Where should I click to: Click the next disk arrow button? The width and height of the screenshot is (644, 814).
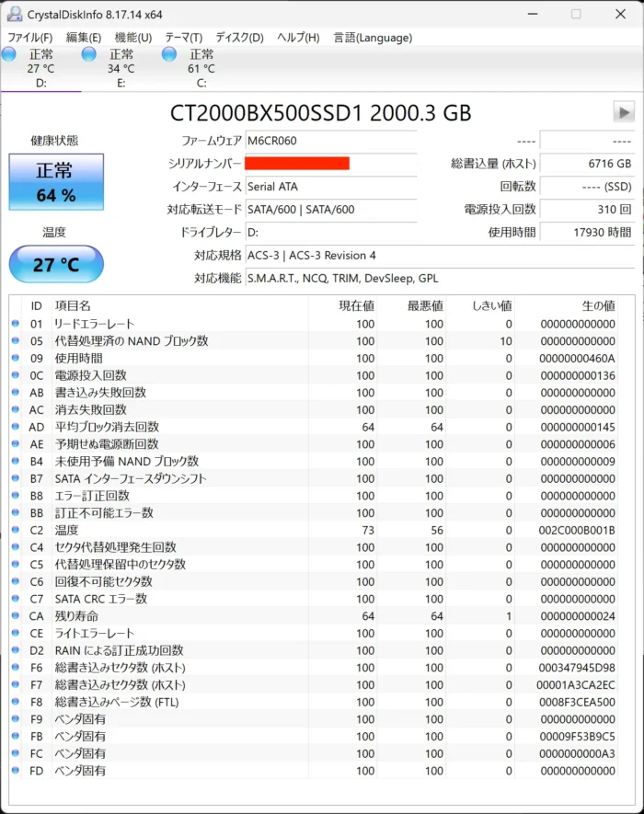coord(625,112)
